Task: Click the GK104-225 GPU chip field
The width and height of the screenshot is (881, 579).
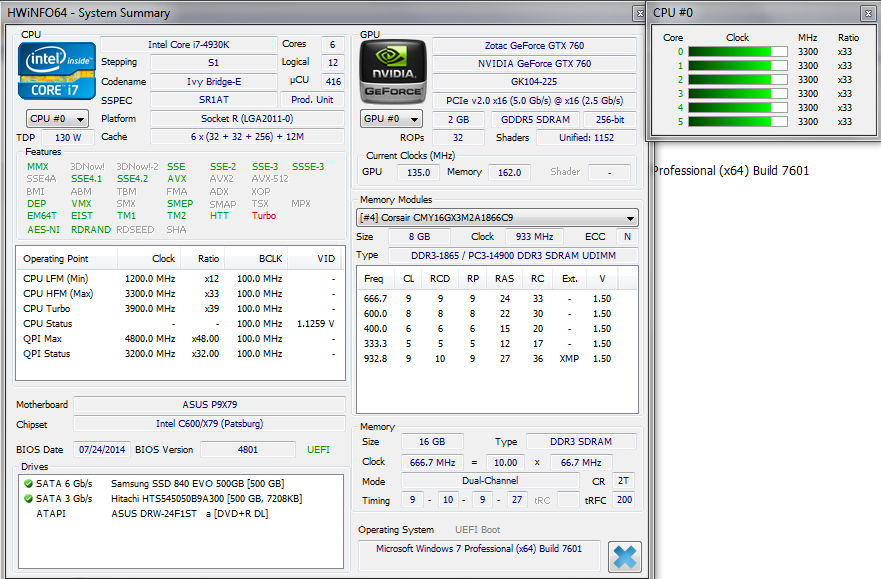Action: coord(534,82)
